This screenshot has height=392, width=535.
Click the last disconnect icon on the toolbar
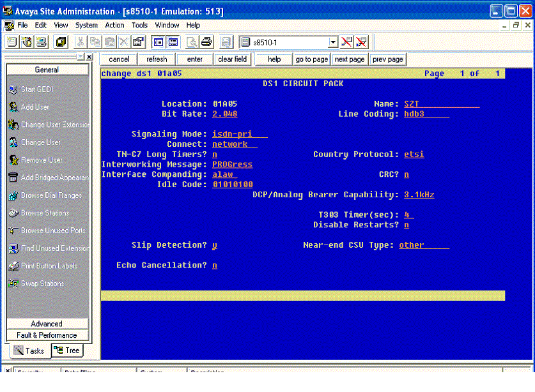361,42
